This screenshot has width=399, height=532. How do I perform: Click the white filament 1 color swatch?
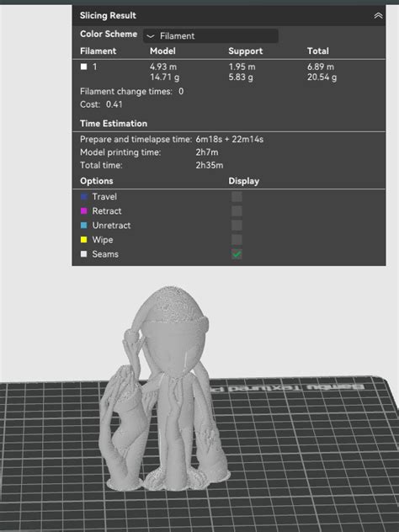84,66
